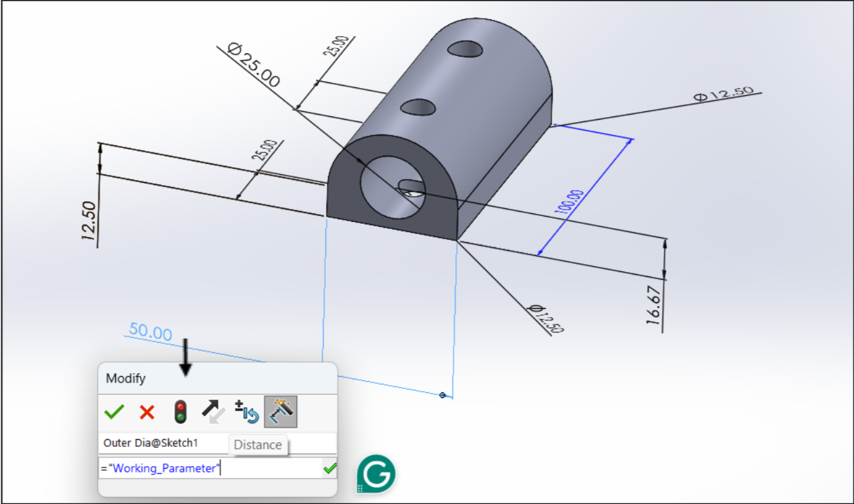This screenshot has width=854, height=504.
Task: Select the Ø12.50 dimension at upper right
Action: [723, 94]
